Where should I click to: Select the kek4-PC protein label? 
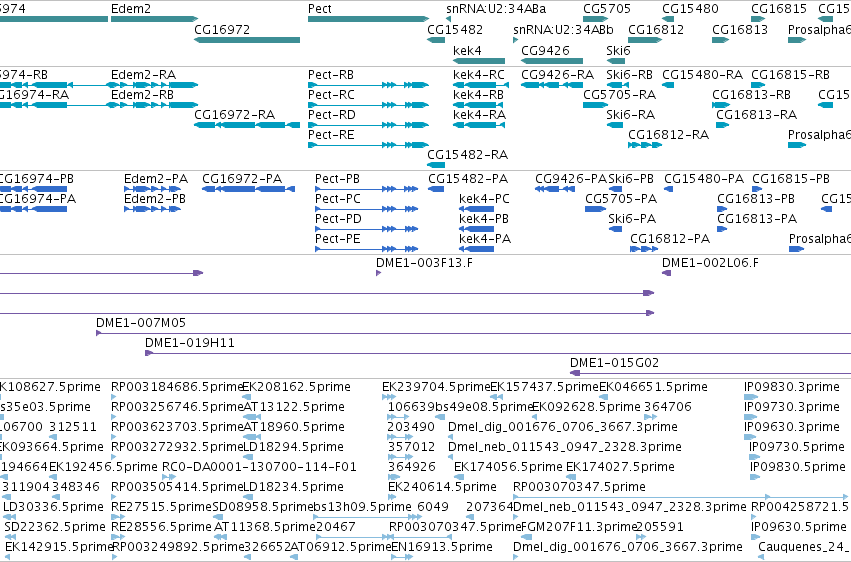pyautogui.click(x=484, y=199)
